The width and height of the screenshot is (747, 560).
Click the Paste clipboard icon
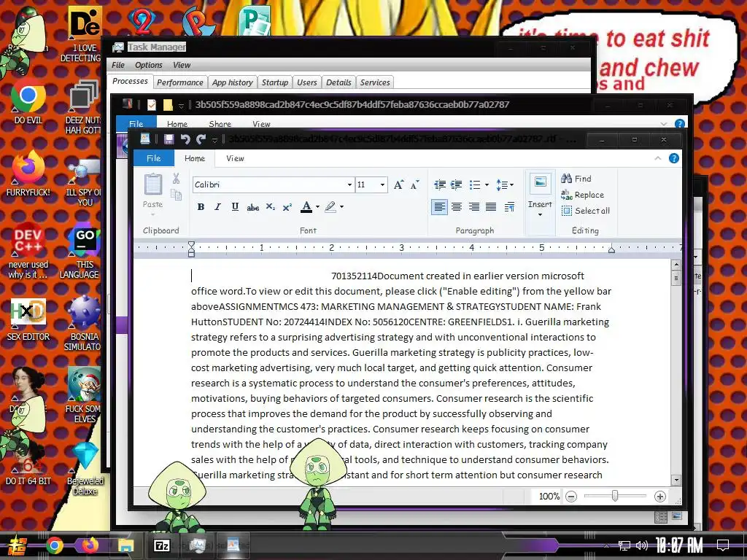[x=153, y=184]
